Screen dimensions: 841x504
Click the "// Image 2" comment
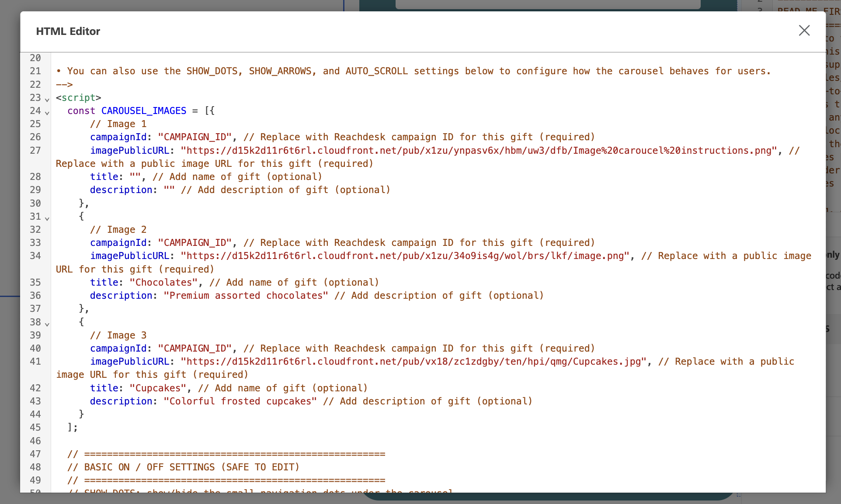coord(118,230)
